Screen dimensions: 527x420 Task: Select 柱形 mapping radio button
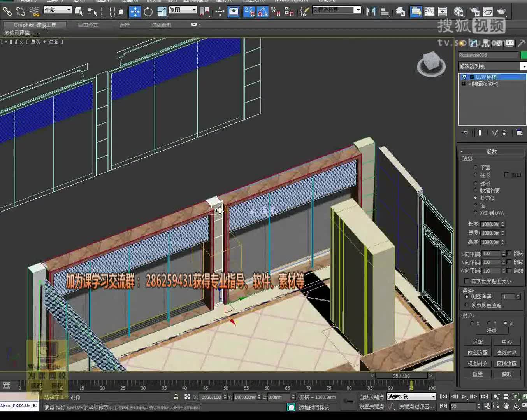[475, 175]
